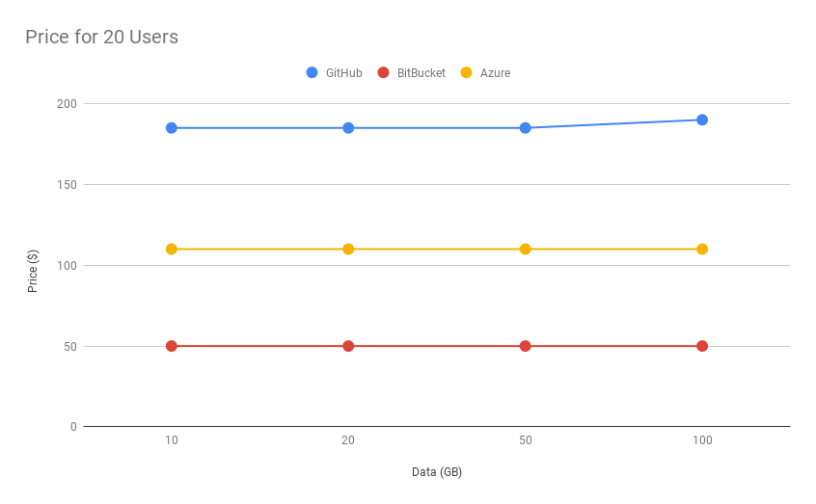The height and width of the screenshot is (504, 816).
Task: Click the blue GitHub legend dot
Action: (x=312, y=72)
